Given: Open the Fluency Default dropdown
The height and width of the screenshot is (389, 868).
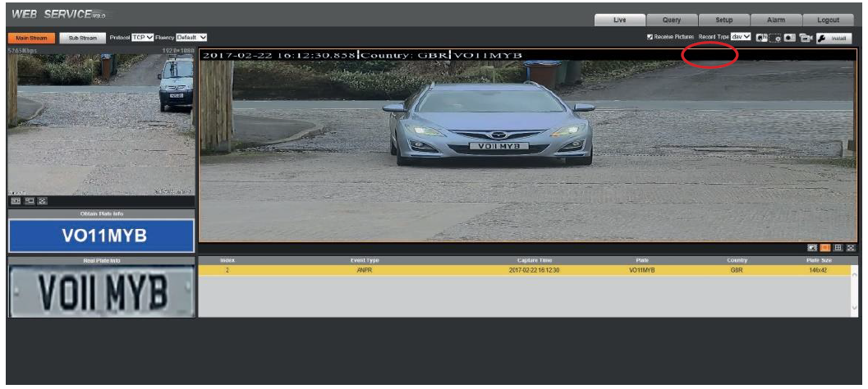Looking at the screenshot, I should (x=191, y=37).
